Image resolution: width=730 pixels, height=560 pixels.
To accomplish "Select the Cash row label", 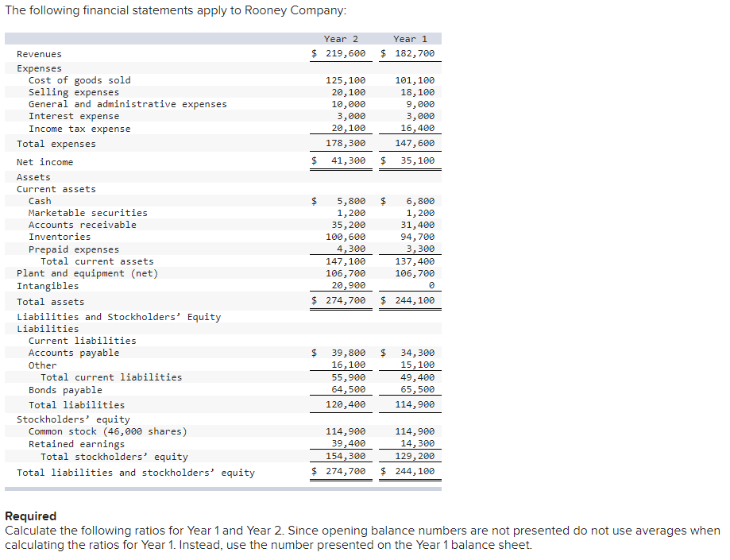I will click(40, 201).
